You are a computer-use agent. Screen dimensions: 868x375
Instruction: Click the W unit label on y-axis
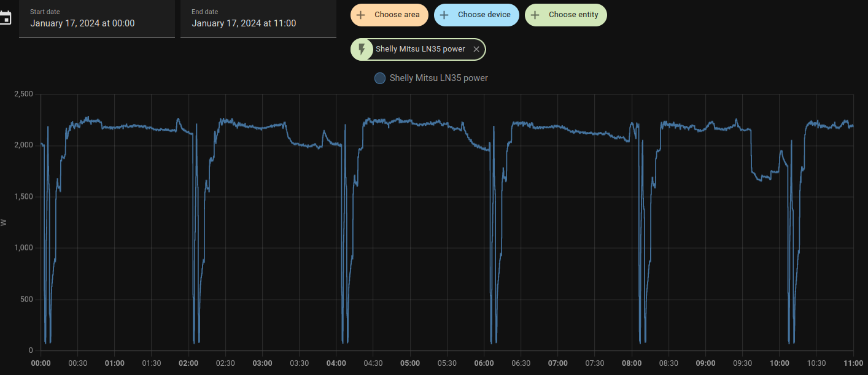pos(4,222)
